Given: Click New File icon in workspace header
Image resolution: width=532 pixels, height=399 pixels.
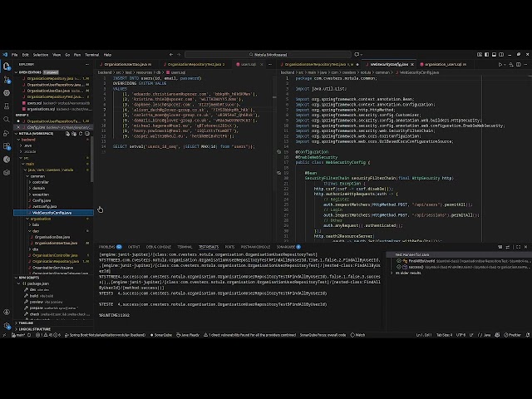Looking at the screenshot, I should pyautogui.click(x=67, y=134).
